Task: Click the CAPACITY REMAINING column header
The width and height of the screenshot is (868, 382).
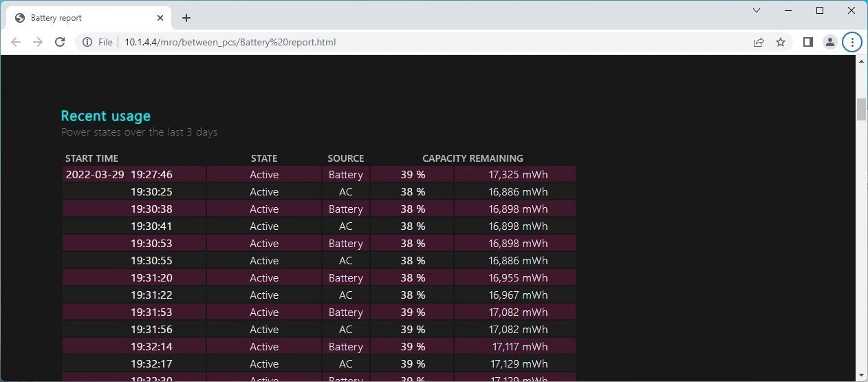Action: (473, 158)
